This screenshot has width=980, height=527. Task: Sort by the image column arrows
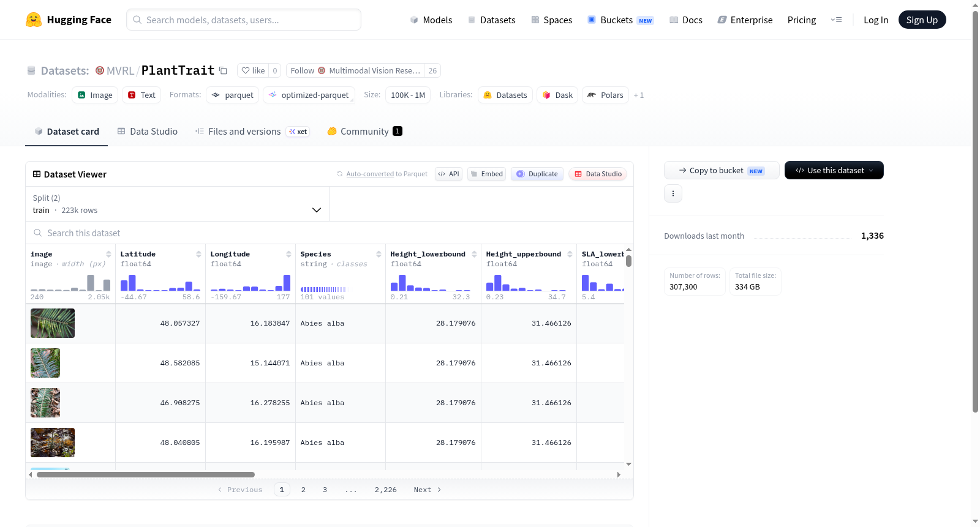(108, 254)
